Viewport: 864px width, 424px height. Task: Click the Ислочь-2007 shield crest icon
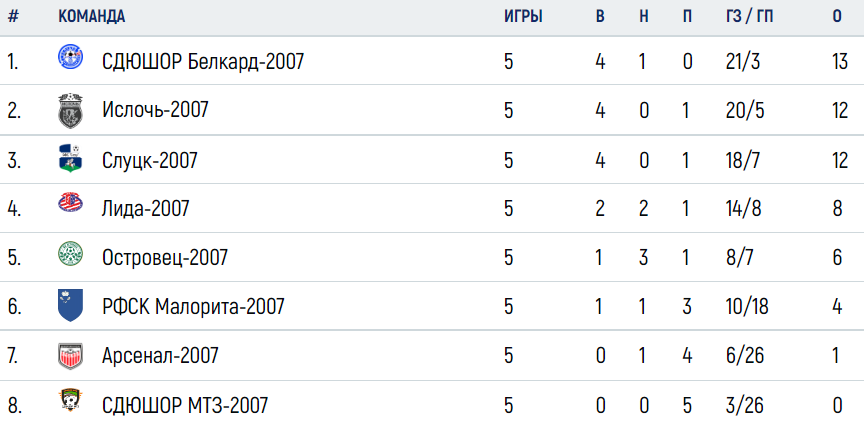(x=71, y=111)
